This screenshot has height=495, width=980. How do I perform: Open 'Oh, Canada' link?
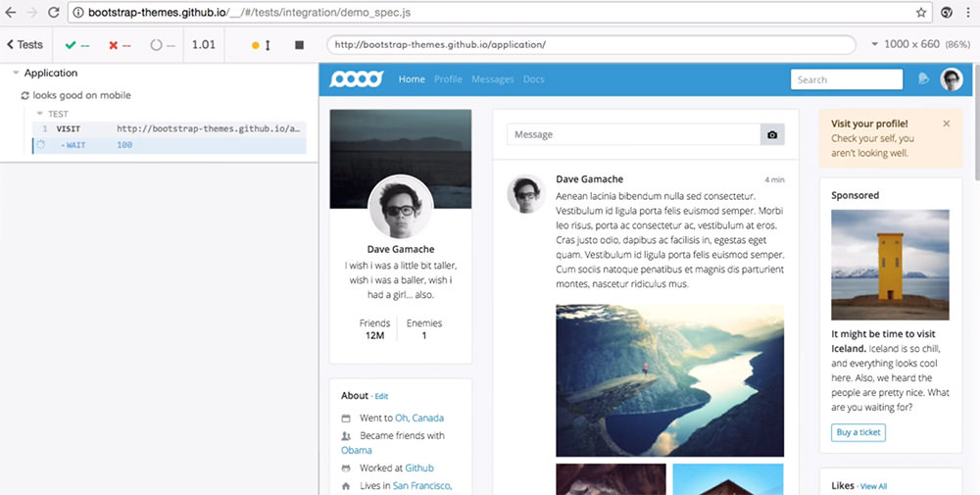click(x=419, y=419)
